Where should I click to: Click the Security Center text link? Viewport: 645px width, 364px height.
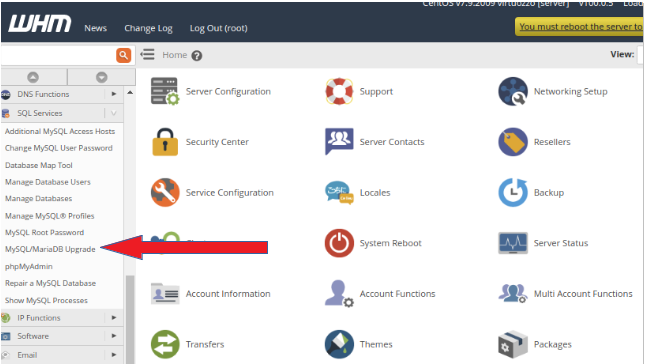[217, 142]
